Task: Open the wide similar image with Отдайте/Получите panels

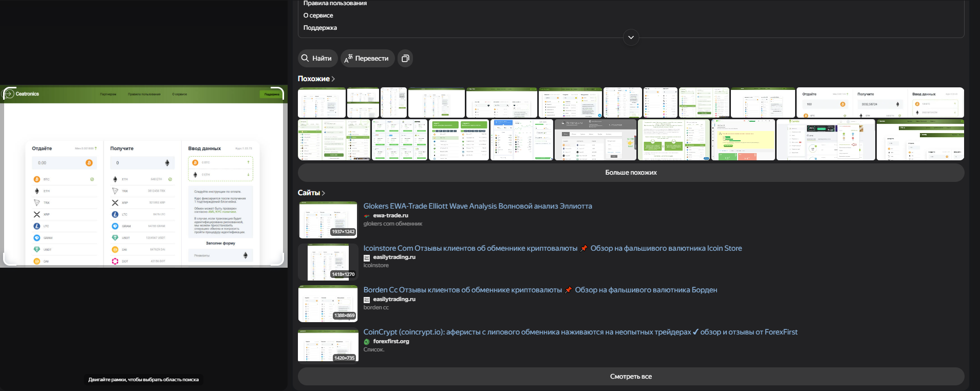Action: pyautogui.click(x=880, y=103)
